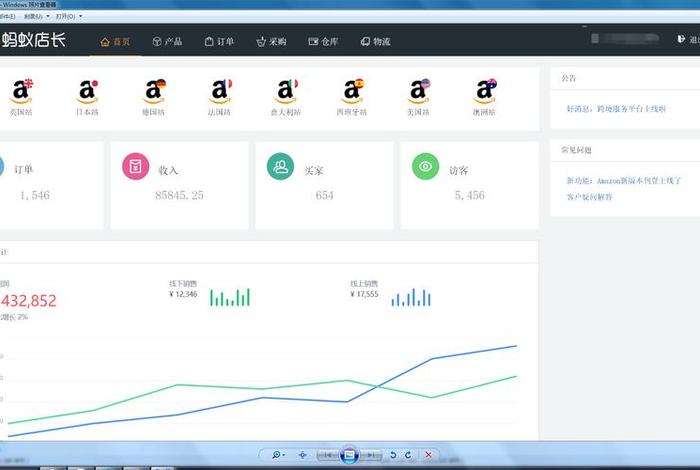Select the Amazon 英国站 UK site icon
The width and height of the screenshot is (700, 470).
pos(21,91)
